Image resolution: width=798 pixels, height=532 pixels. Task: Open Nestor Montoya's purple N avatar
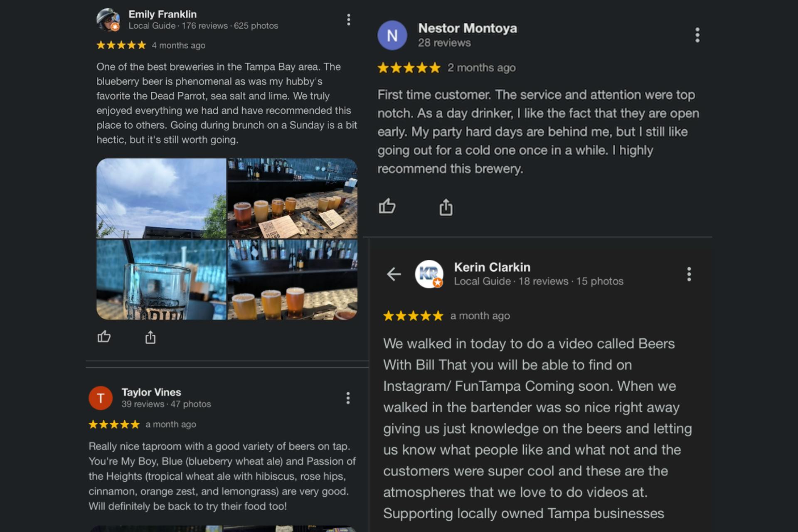point(392,35)
